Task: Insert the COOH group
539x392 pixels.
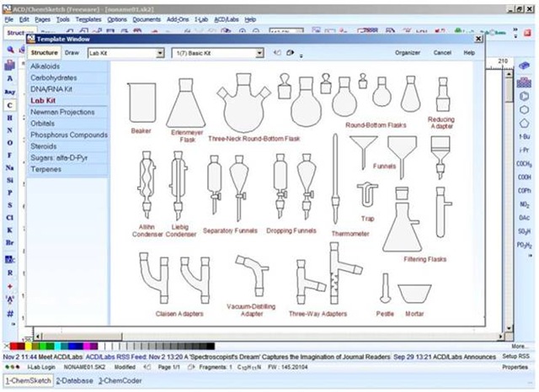Action: 524,177
